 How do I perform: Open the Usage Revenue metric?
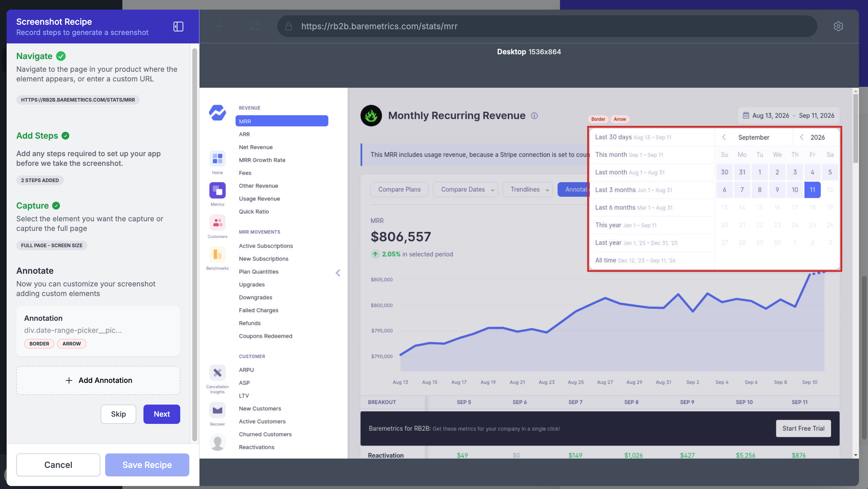point(259,198)
